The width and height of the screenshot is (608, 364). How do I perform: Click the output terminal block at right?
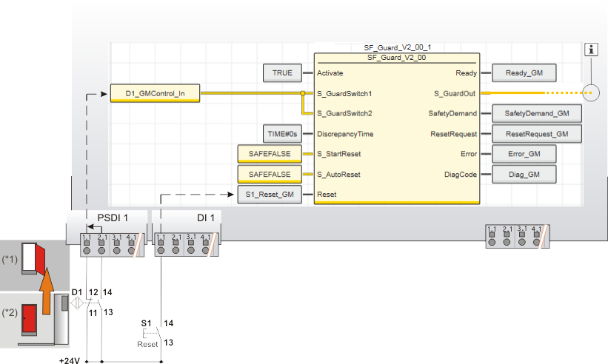516,235
